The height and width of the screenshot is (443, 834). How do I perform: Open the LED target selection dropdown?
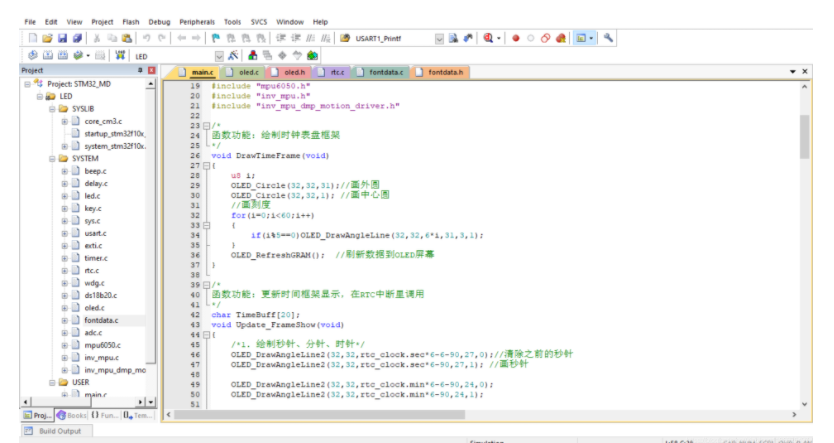click(x=219, y=56)
